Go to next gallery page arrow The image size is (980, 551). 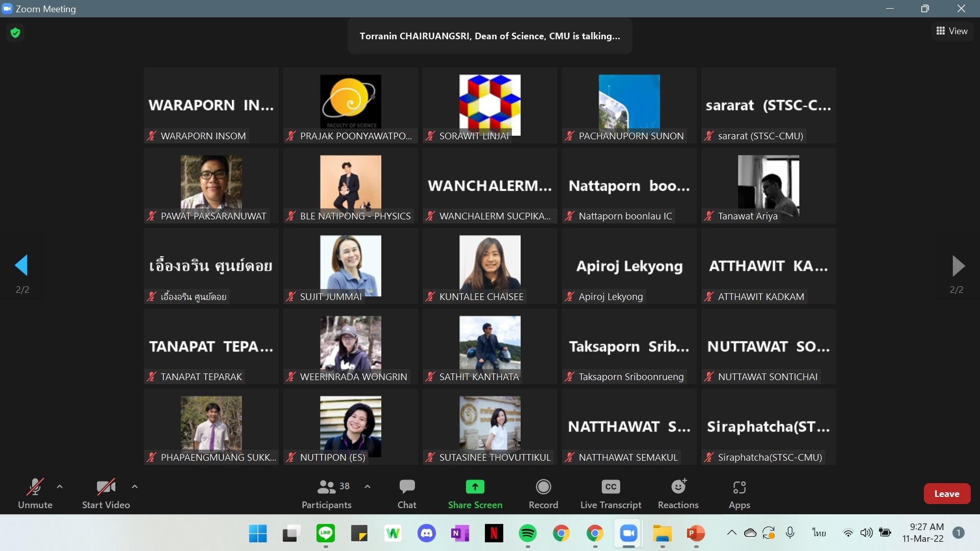pyautogui.click(x=958, y=265)
